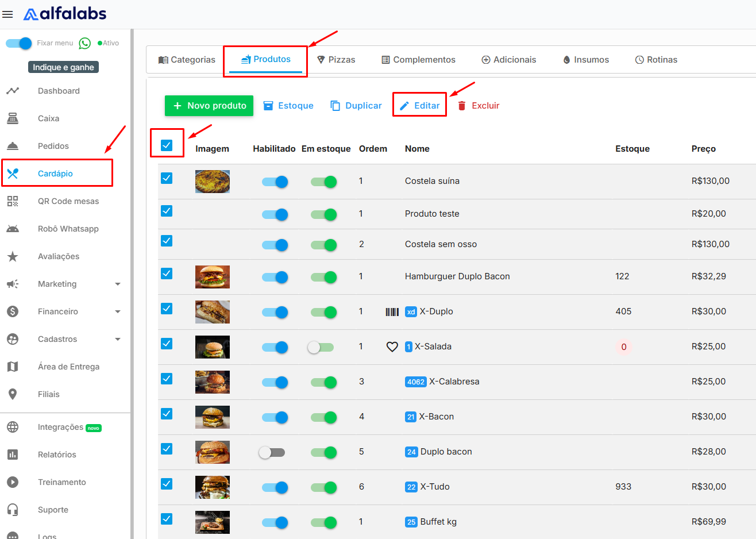Expand the Financeiro submenu

pyautogui.click(x=118, y=311)
